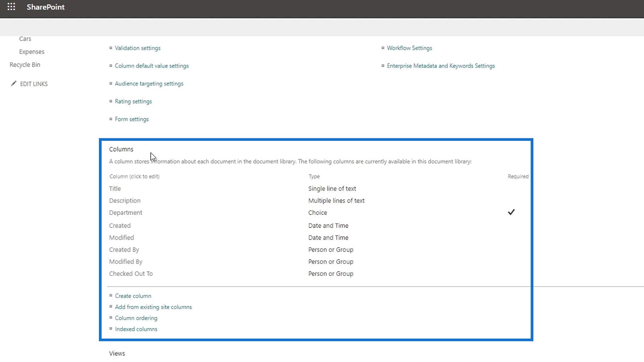
Task: Click the EDIT LINKS pencil icon
Action: [14, 84]
